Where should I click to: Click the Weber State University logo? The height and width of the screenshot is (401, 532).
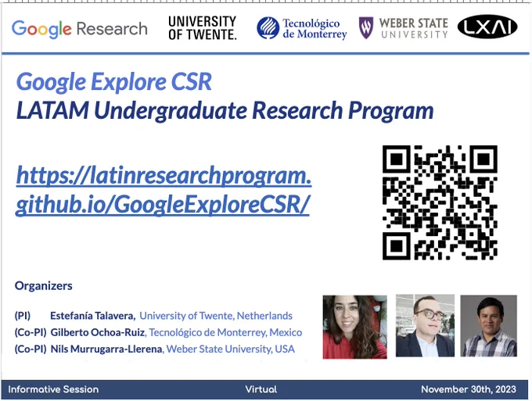pyautogui.click(x=404, y=28)
